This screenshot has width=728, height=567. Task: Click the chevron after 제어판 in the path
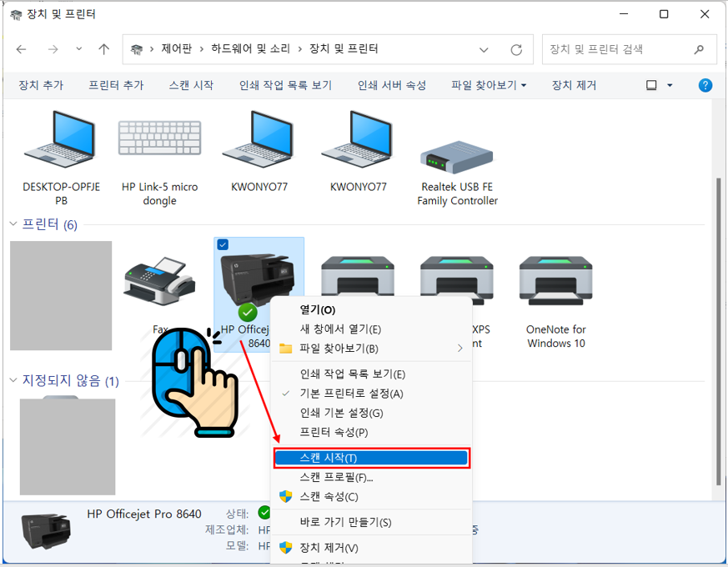202,49
